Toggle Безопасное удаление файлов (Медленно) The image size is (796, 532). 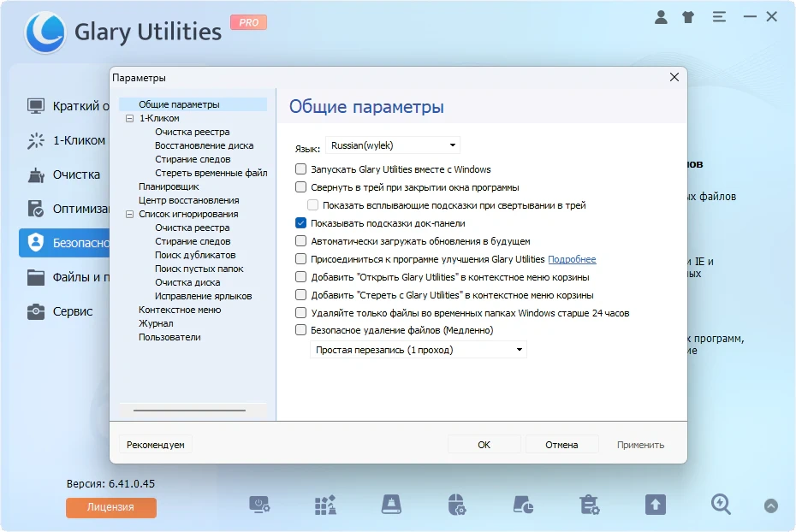click(x=301, y=330)
